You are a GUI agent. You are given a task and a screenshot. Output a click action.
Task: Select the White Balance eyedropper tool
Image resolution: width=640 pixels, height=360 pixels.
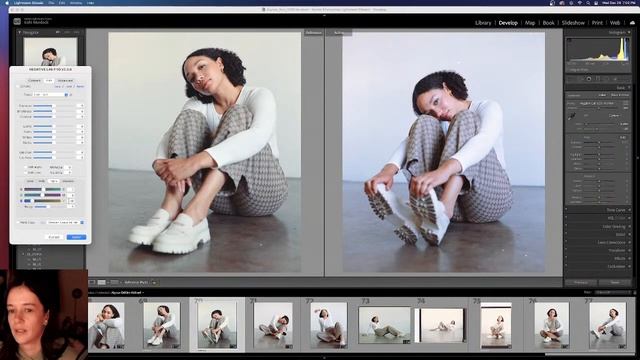click(x=572, y=116)
